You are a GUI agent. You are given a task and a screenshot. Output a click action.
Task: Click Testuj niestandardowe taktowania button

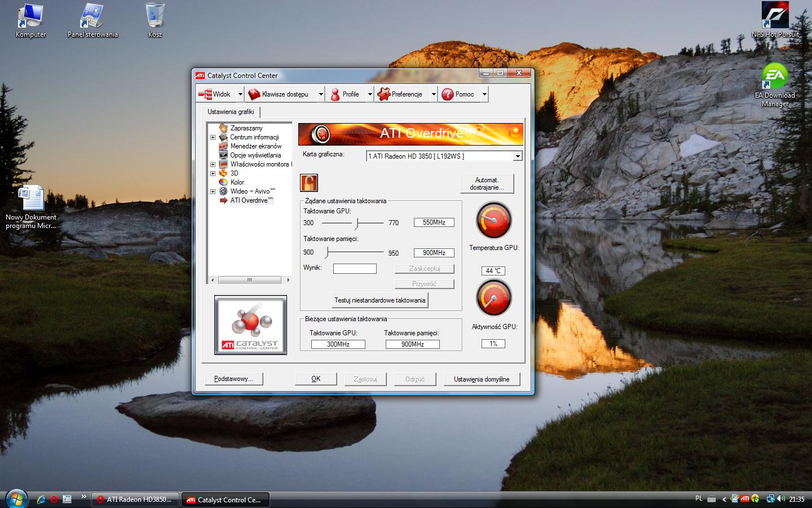379,300
